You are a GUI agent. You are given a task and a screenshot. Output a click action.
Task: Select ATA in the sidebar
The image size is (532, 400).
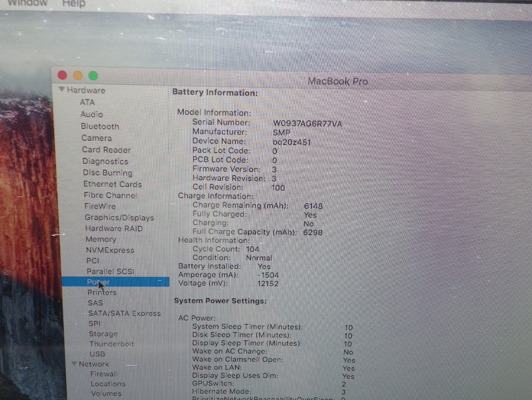[x=87, y=102]
